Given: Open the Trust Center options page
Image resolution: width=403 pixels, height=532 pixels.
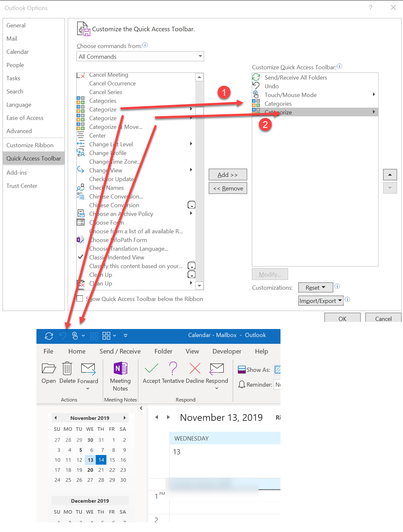Looking at the screenshot, I should pos(34,186).
